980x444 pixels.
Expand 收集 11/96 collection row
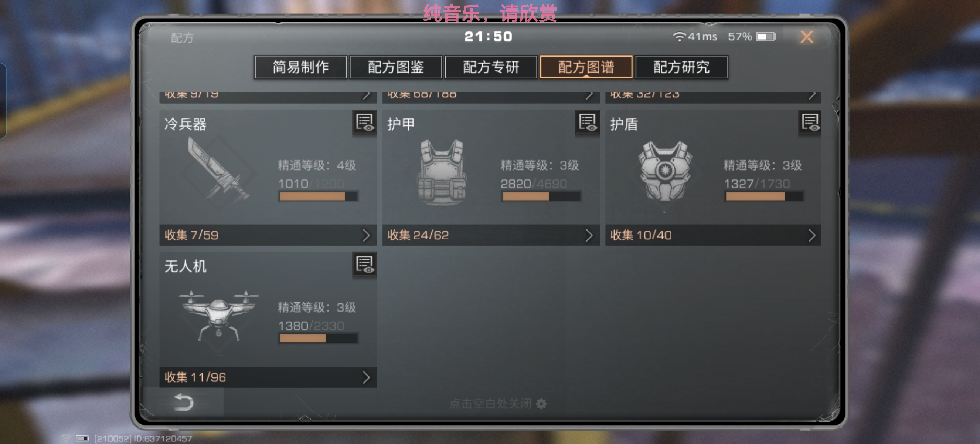pos(268,377)
